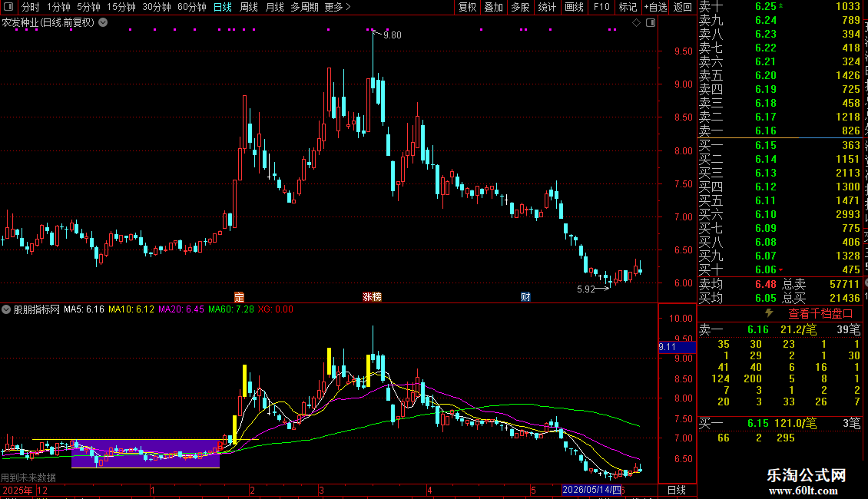Click 买均 value 6.05

click(766, 298)
